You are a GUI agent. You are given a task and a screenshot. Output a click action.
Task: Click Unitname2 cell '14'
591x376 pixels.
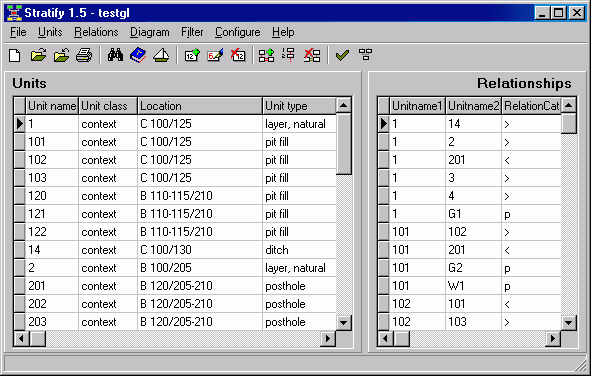point(473,124)
